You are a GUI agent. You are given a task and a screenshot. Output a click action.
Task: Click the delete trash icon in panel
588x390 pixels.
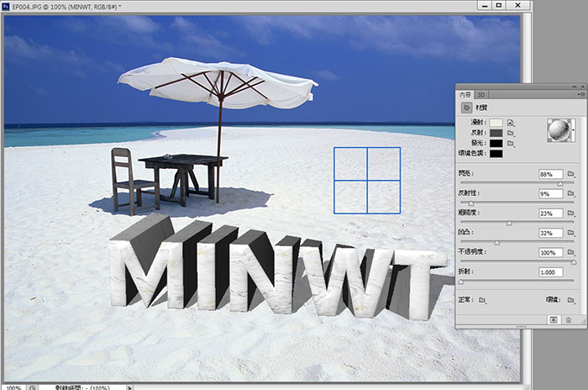click(x=568, y=319)
